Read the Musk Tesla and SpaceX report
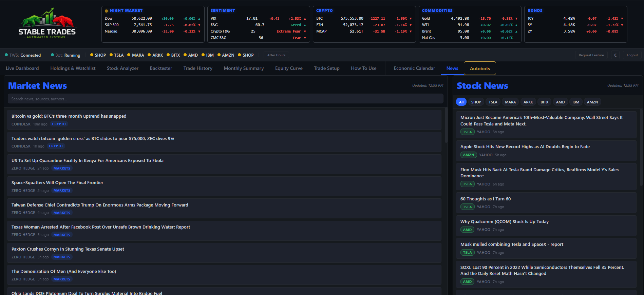The image size is (644, 295). point(546,248)
